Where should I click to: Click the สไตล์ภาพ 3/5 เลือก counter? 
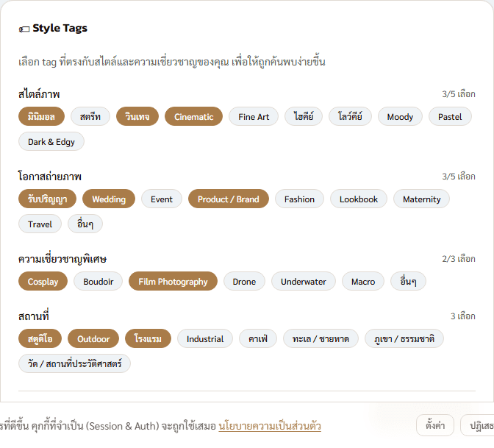tap(459, 94)
